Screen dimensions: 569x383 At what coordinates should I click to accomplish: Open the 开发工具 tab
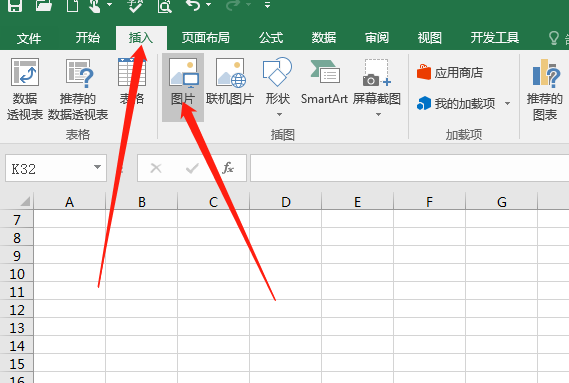click(x=495, y=38)
